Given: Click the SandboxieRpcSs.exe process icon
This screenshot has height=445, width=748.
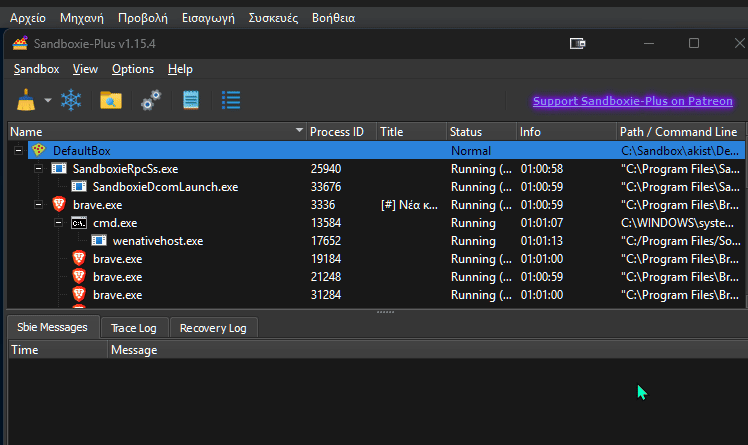Looking at the screenshot, I should coord(59,168).
